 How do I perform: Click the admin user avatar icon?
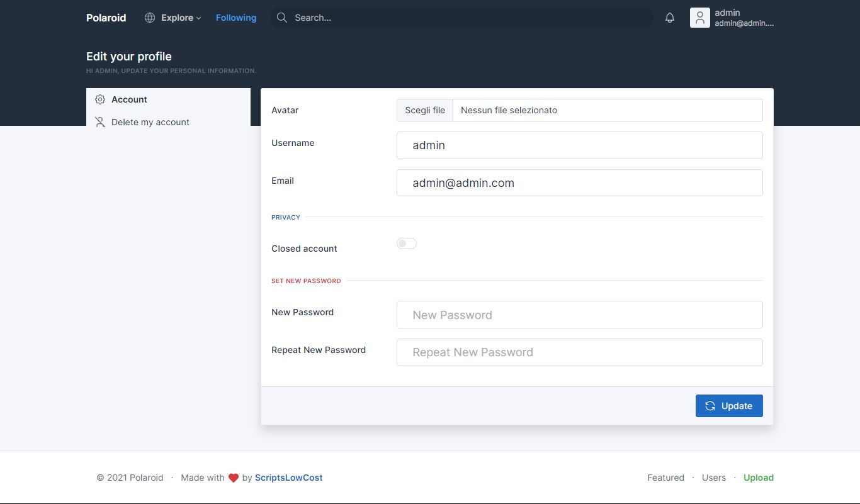point(699,18)
